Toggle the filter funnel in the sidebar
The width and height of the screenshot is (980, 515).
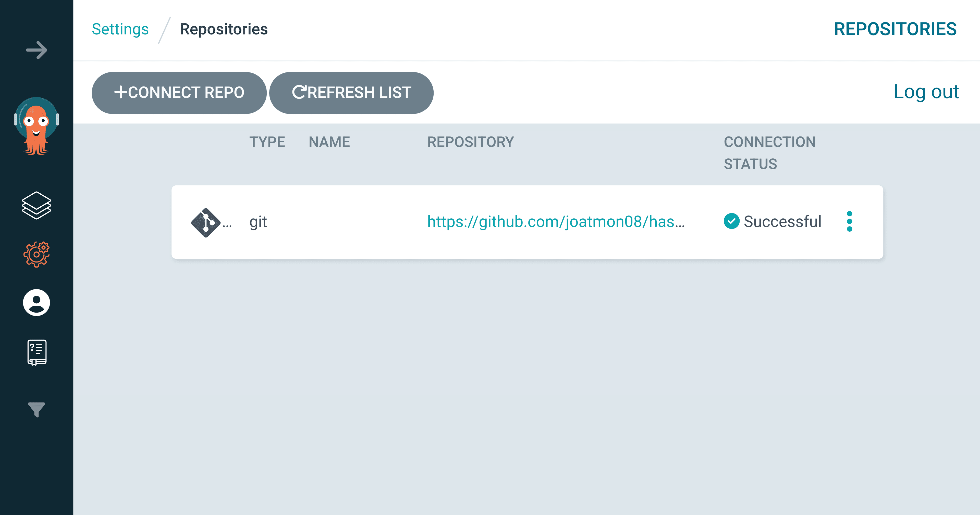coord(36,409)
